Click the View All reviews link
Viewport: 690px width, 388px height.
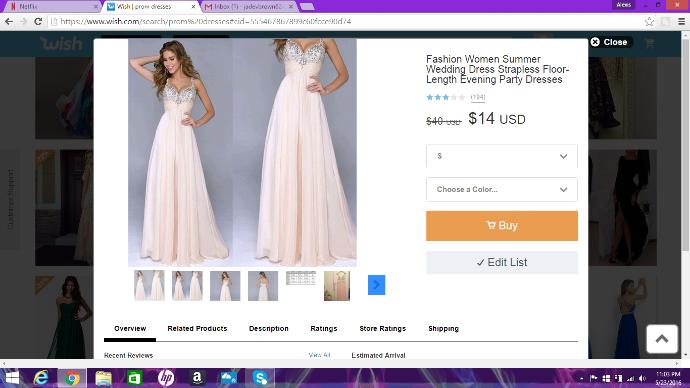tap(319, 355)
